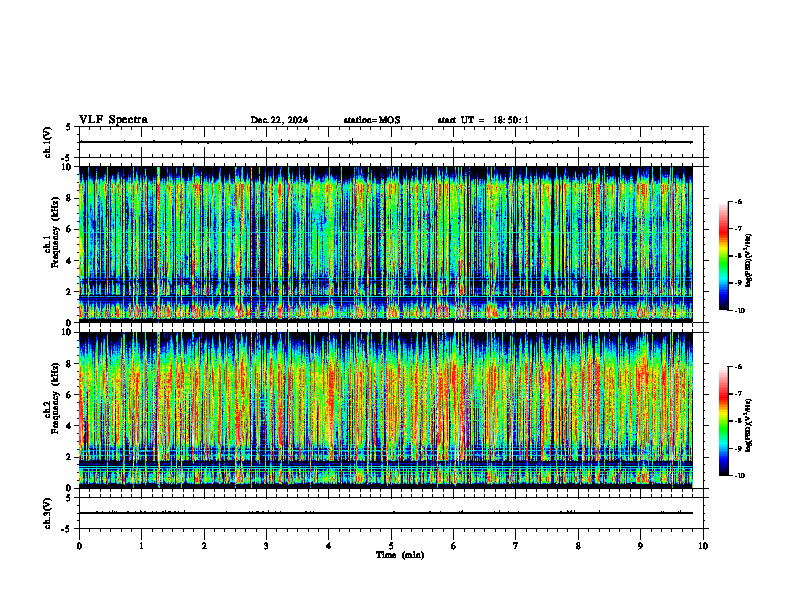The height and width of the screenshot is (612, 792).
Task: Click the ch.1 spectrogram panel
Action: pos(386,244)
